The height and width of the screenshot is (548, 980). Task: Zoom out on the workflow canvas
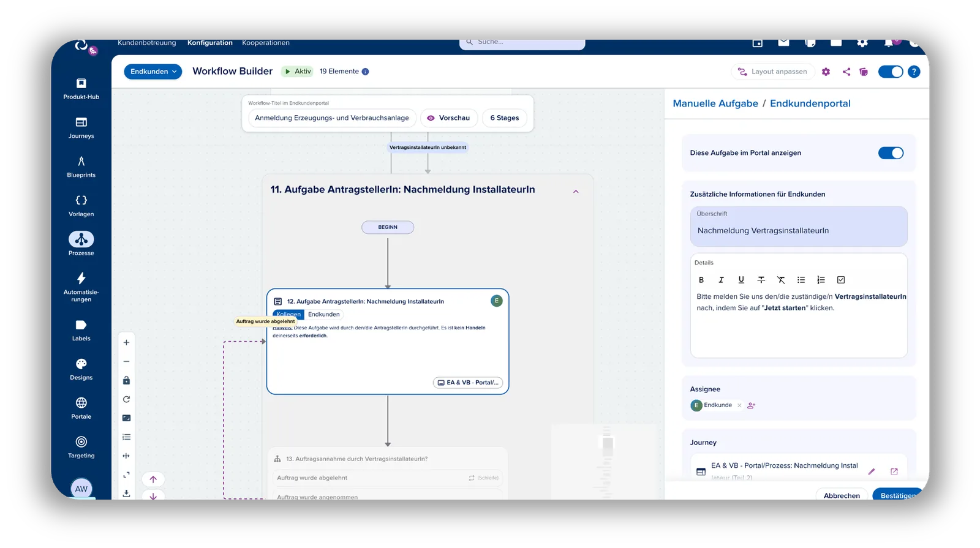tap(126, 362)
